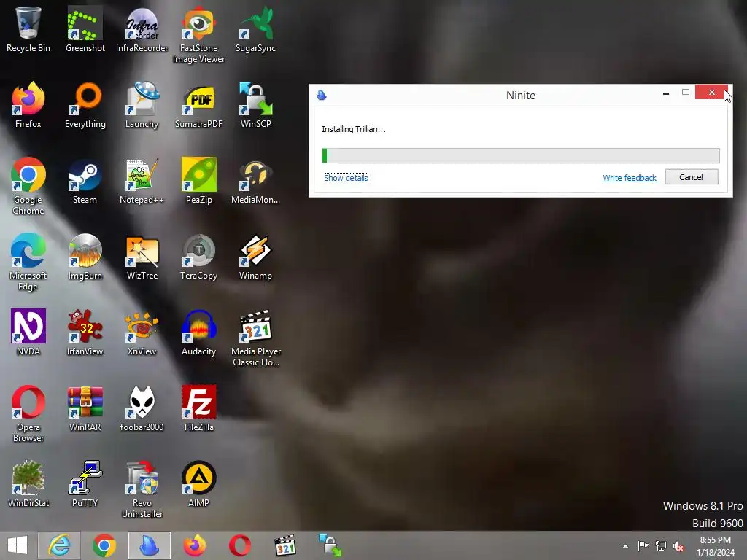Image resolution: width=747 pixels, height=560 pixels.
Task: Select the FileZilla desktop shortcut
Action: [x=198, y=408]
